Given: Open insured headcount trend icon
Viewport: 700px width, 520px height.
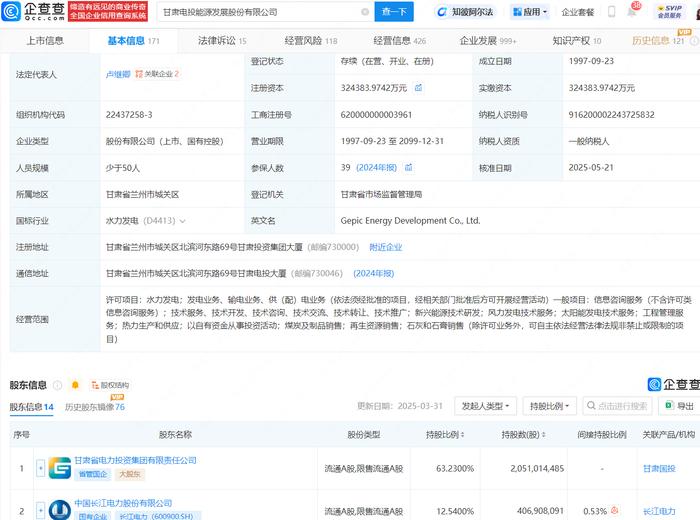Looking at the screenshot, I should pos(408,168).
